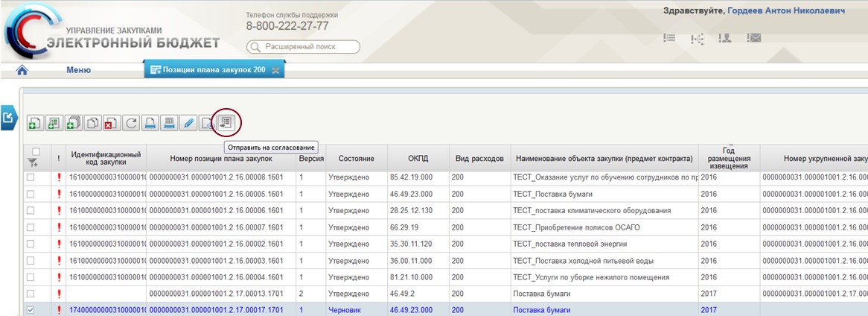Click the print document toolbar icon
Viewport: 868px width, 316px height.
(x=150, y=123)
